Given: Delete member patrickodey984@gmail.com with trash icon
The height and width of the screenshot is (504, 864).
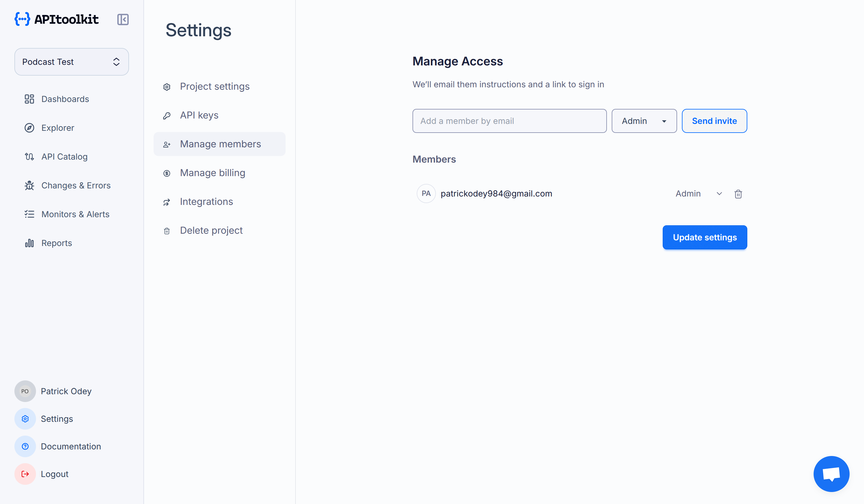Looking at the screenshot, I should pyautogui.click(x=738, y=194).
